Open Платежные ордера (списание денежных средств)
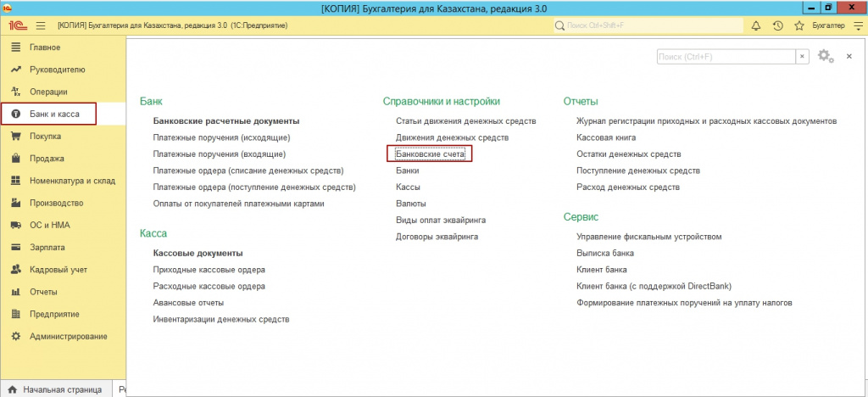This screenshot has height=397, width=868. pyautogui.click(x=248, y=171)
